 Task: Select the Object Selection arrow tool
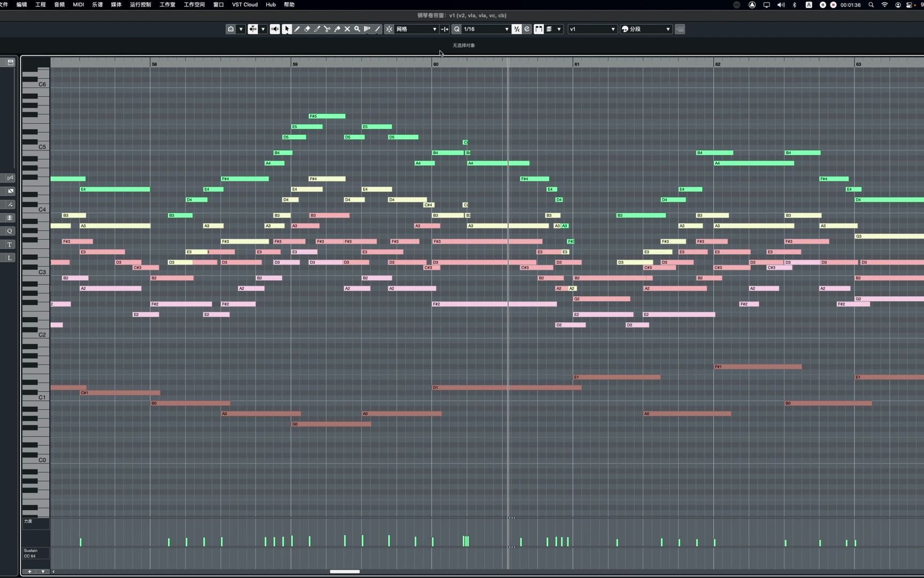(287, 29)
